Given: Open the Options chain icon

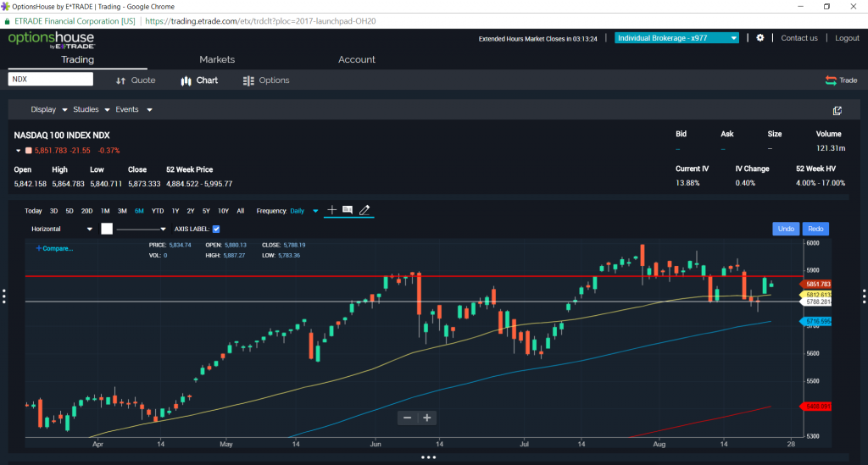Looking at the screenshot, I should coord(248,80).
